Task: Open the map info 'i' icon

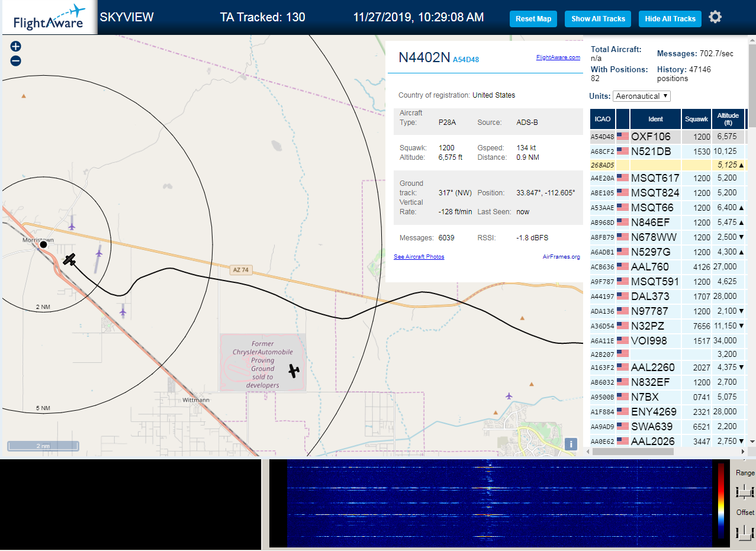Action: point(571,444)
